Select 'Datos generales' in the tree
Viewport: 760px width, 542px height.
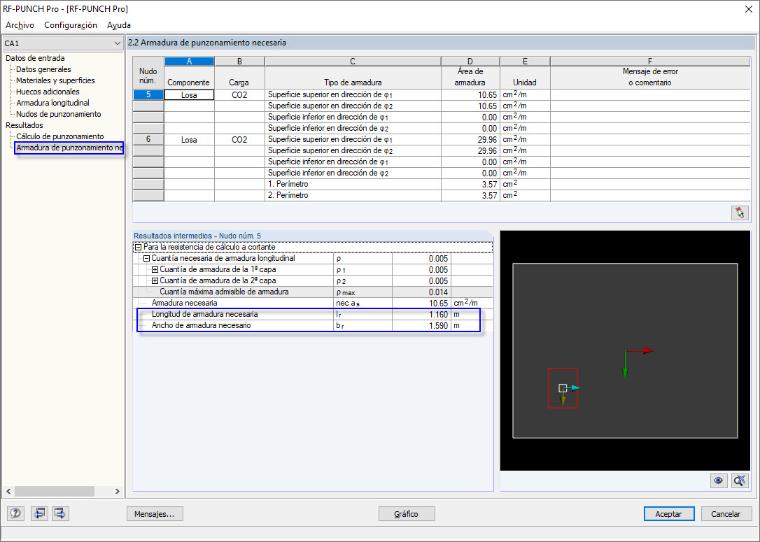coord(44,69)
